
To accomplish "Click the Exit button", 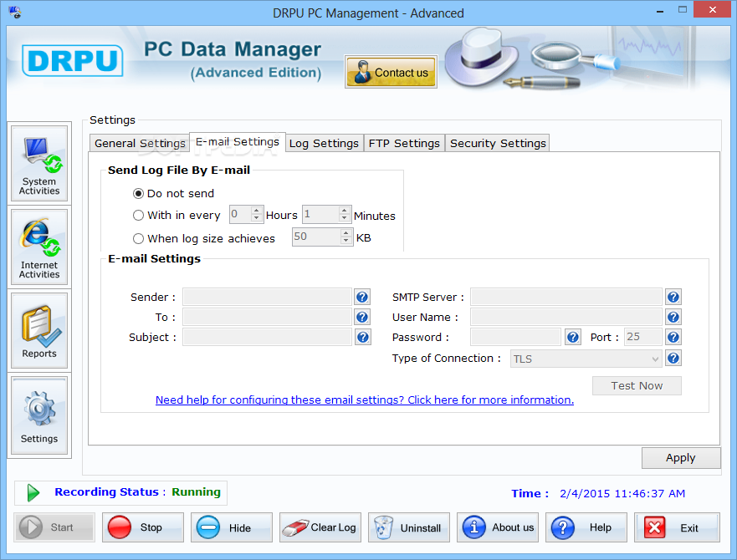I will [x=677, y=527].
